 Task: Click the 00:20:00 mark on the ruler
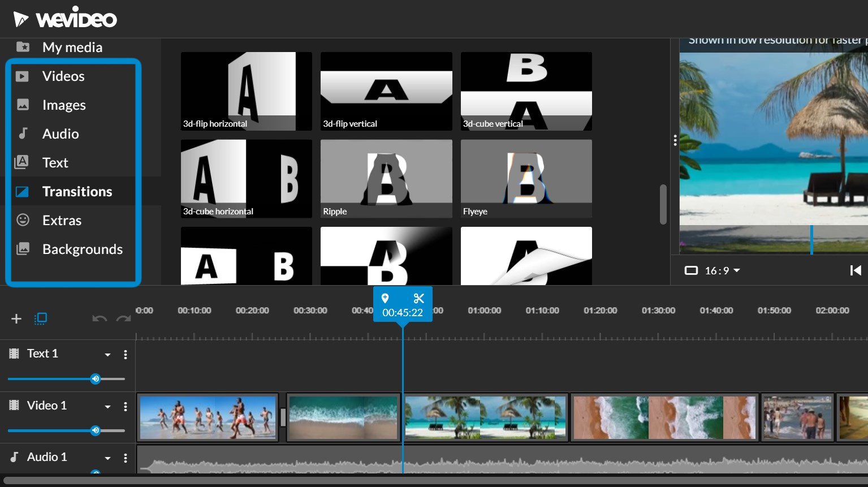coord(252,311)
